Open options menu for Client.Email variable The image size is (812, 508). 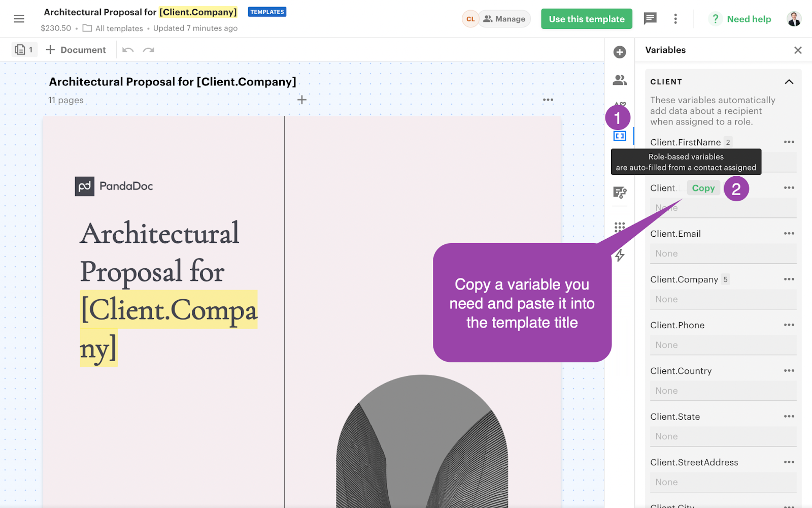(x=789, y=234)
